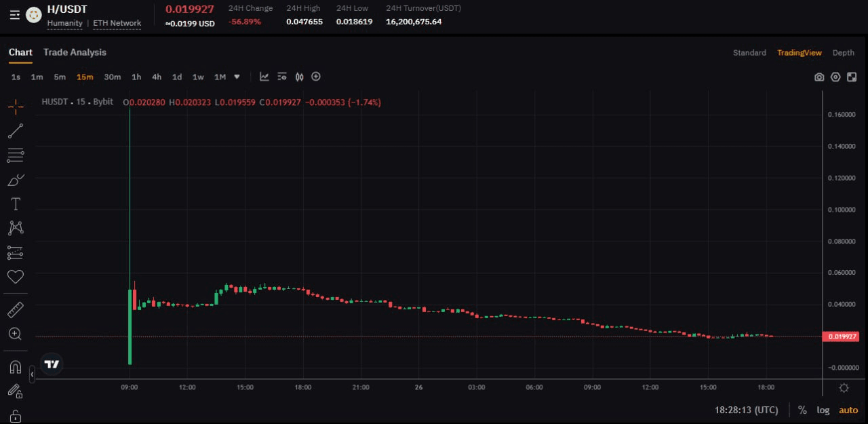Screen dimensions: 868x424
Task: Open the hamburger menu beside H/USDT
Action: point(15,14)
